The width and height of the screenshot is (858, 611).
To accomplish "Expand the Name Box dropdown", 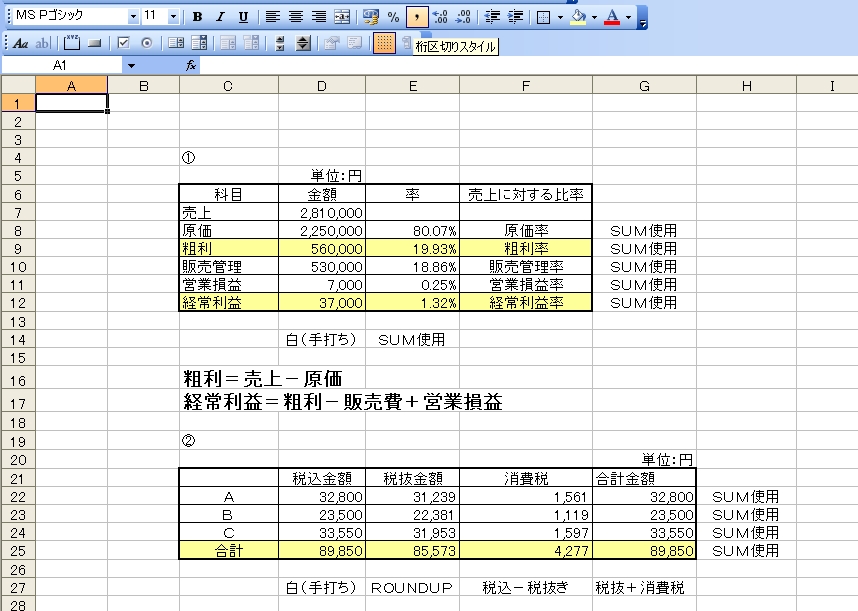I will click(x=131, y=65).
